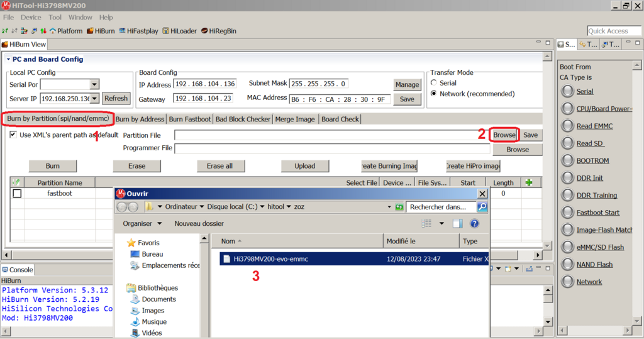Image resolution: width=644 pixels, height=339 pixels.
Task: Click Bureau in Favoris sidebar
Action: pos(152,254)
